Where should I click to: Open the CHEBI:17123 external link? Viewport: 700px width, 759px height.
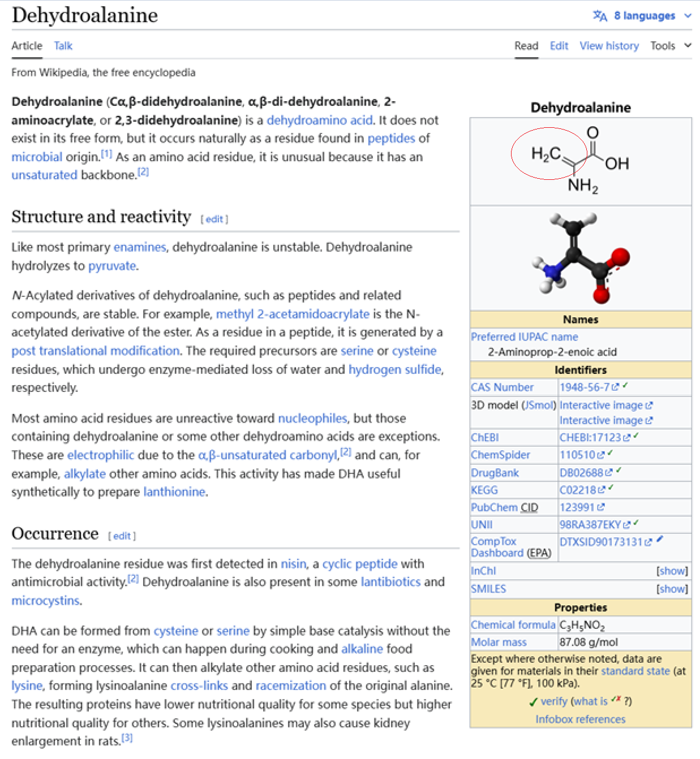(590, 438)
